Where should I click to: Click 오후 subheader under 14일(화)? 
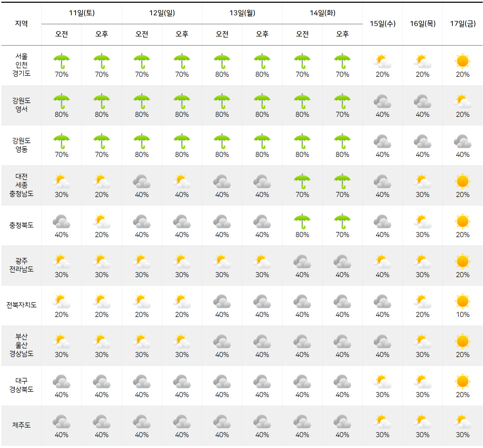[342, 34]
